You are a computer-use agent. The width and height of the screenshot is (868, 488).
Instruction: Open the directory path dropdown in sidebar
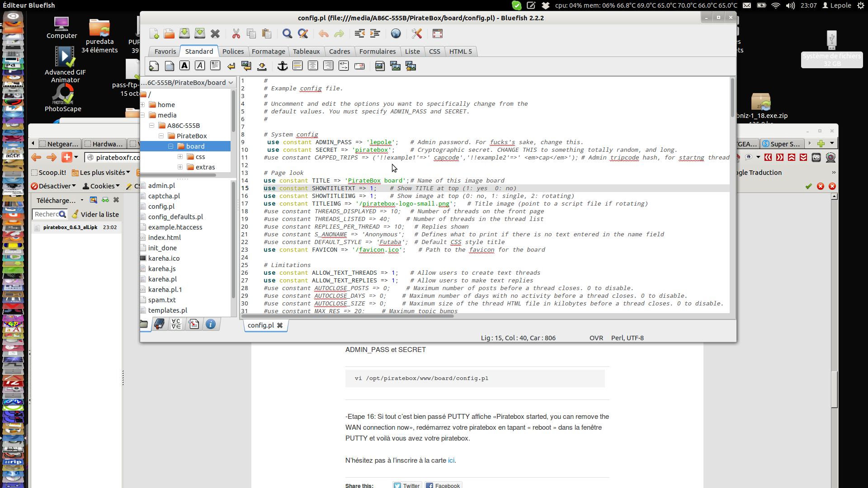pos(231,83)
